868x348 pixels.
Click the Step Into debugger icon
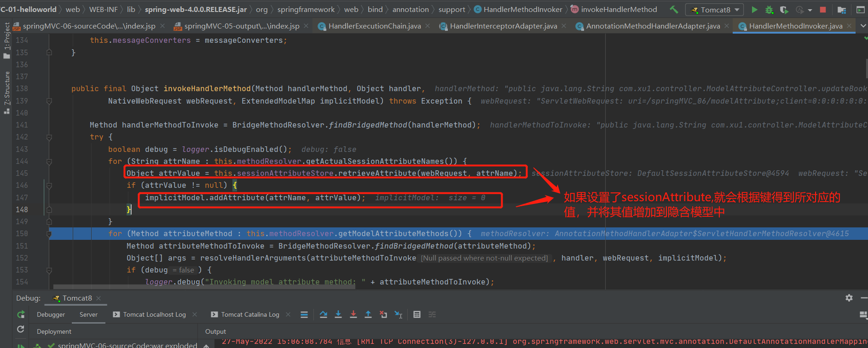tap(338, 314)
